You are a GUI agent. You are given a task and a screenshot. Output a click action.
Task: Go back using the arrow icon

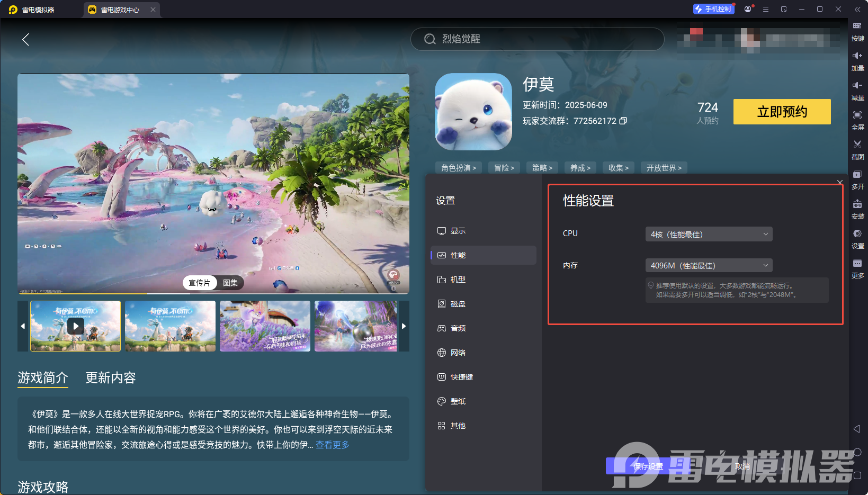[25, 39]
